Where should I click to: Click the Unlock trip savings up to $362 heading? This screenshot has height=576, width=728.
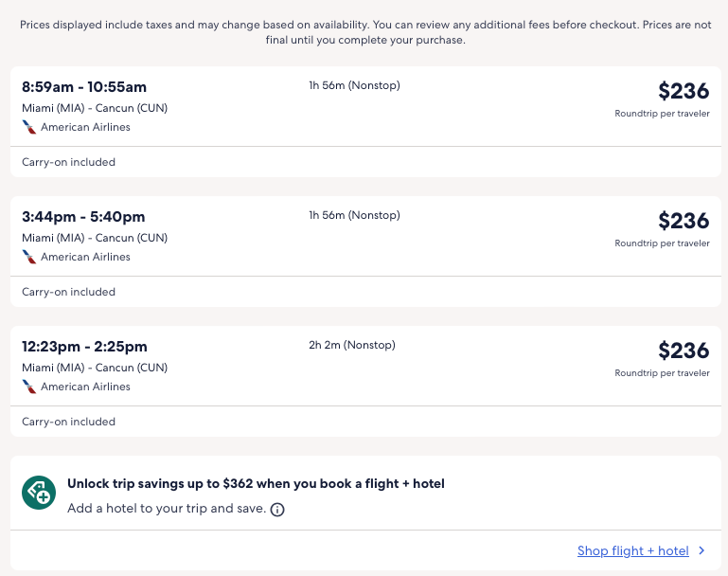click(x=256, y=484)
